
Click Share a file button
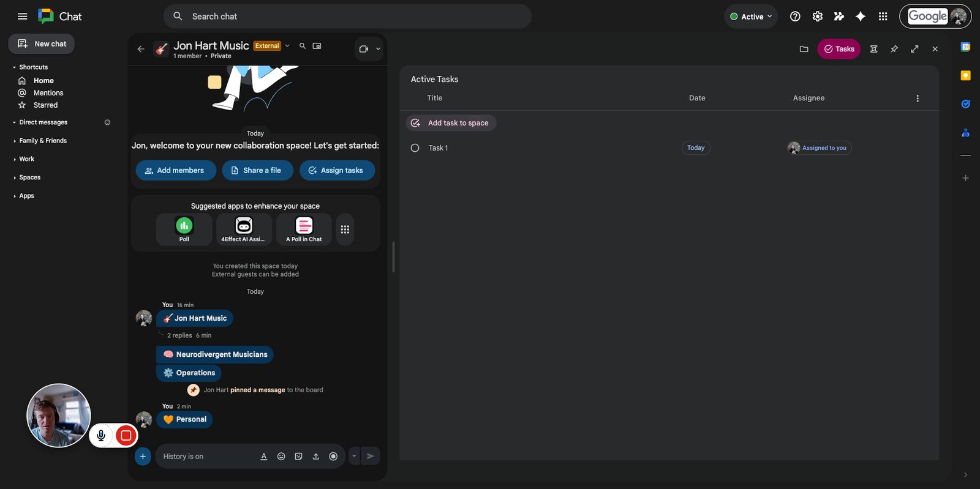coord(257,170)
